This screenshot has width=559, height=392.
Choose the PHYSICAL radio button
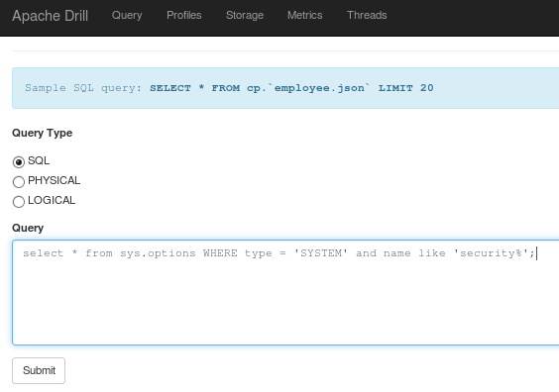19,182
